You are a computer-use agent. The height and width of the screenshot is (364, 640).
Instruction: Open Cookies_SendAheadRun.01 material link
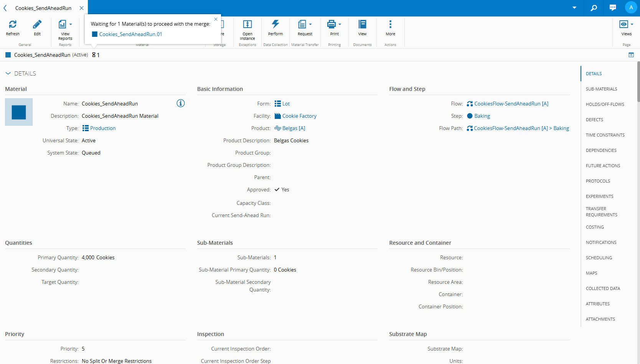pyautogui.click(x=130, y=34)
